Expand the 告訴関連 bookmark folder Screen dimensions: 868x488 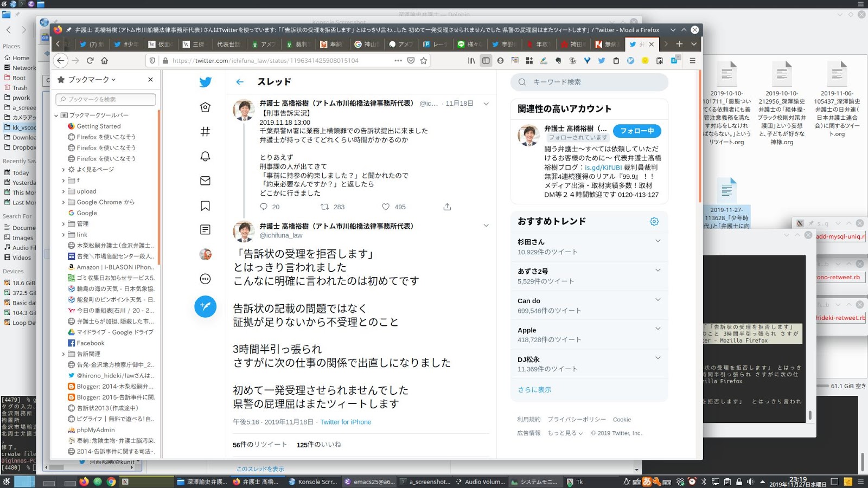(63, 354)
